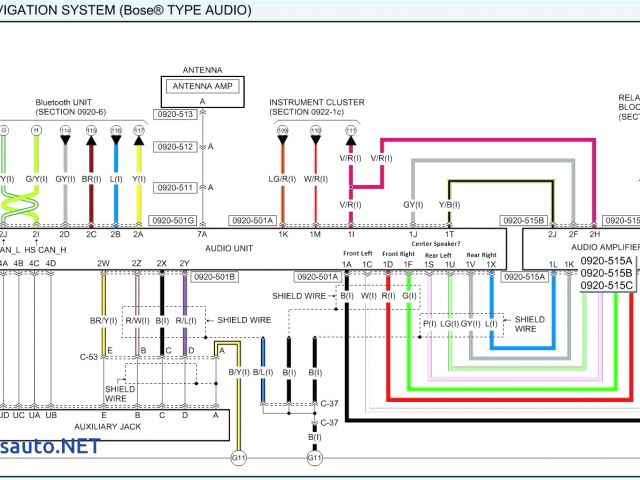Click the G11 ground symbol under the B/Y(I) wire

click(x=238, y=457)
